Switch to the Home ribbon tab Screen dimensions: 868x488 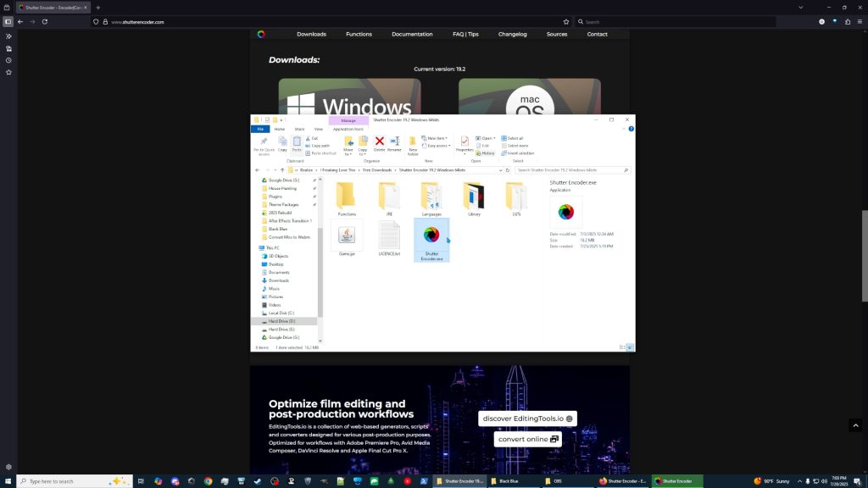pyautogui.click(x=280, y=129)
